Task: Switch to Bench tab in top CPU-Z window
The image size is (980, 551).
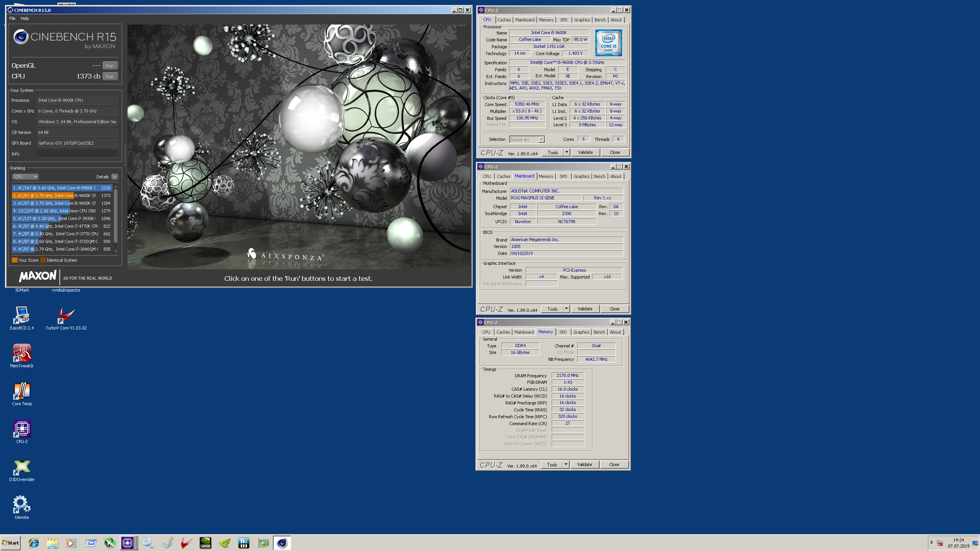Action: [600, 20]
